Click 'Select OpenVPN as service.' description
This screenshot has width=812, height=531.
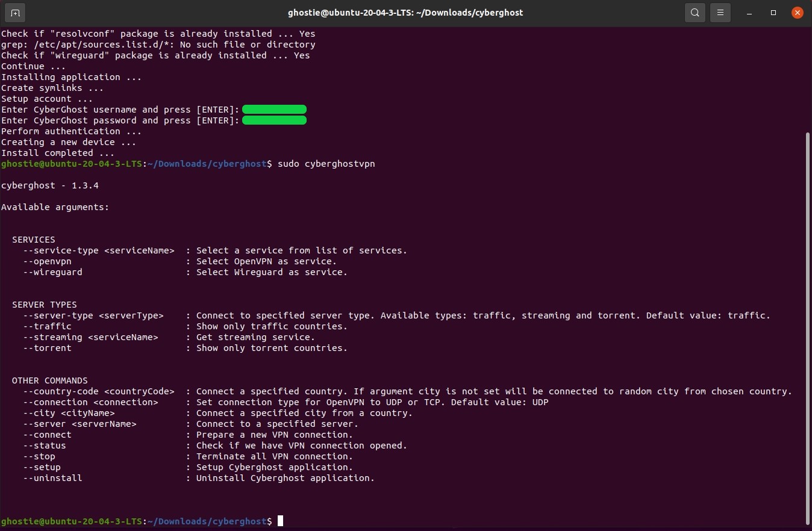[266, 261]
